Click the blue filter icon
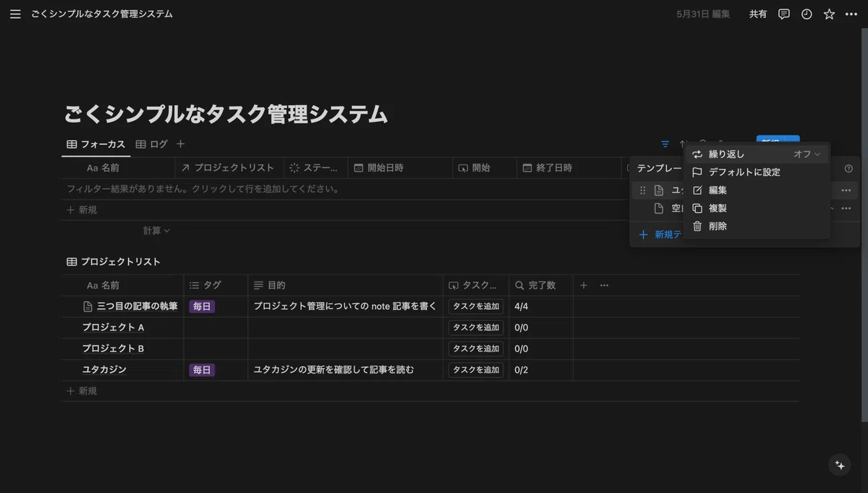The height and width of the screenshot is (493, 868). [665, 144]
